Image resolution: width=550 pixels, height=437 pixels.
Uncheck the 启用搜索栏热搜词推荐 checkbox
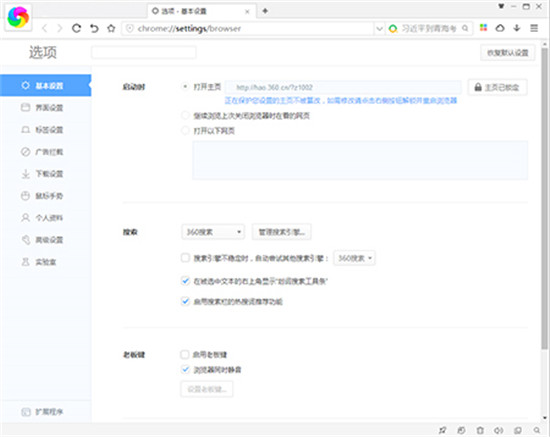pos(185,301)
